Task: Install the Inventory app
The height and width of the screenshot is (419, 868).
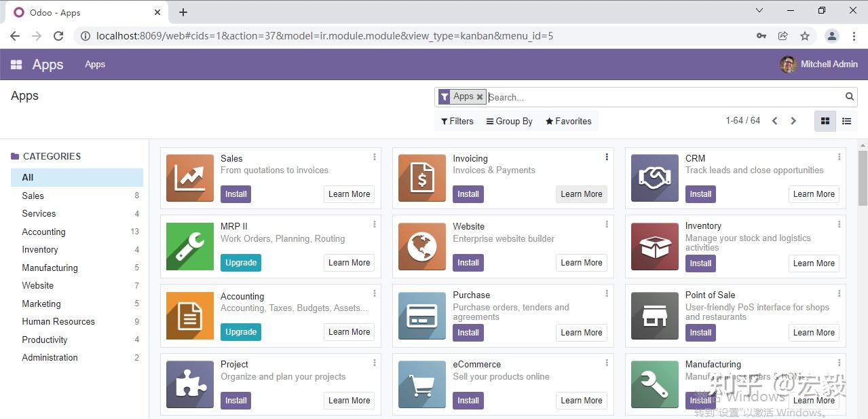Action: pyautogui.click(x=700, y=263)
